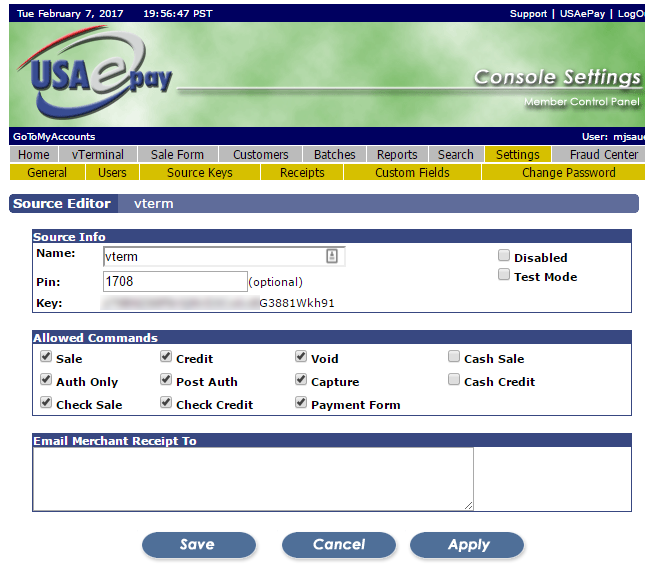This screenshot has height=567, width=645.
Task: Open the Customers tab
Action: click(261, 155)
